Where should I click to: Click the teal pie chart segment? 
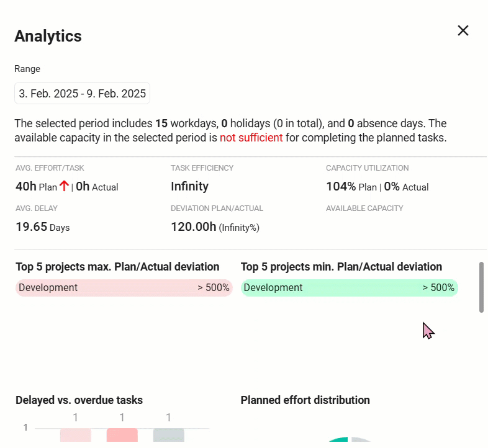pos(338,442)
